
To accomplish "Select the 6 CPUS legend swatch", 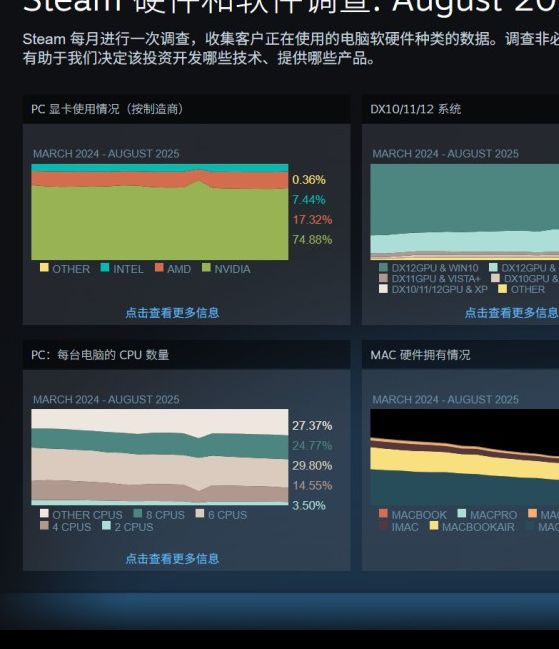I will tap(200, 514).
